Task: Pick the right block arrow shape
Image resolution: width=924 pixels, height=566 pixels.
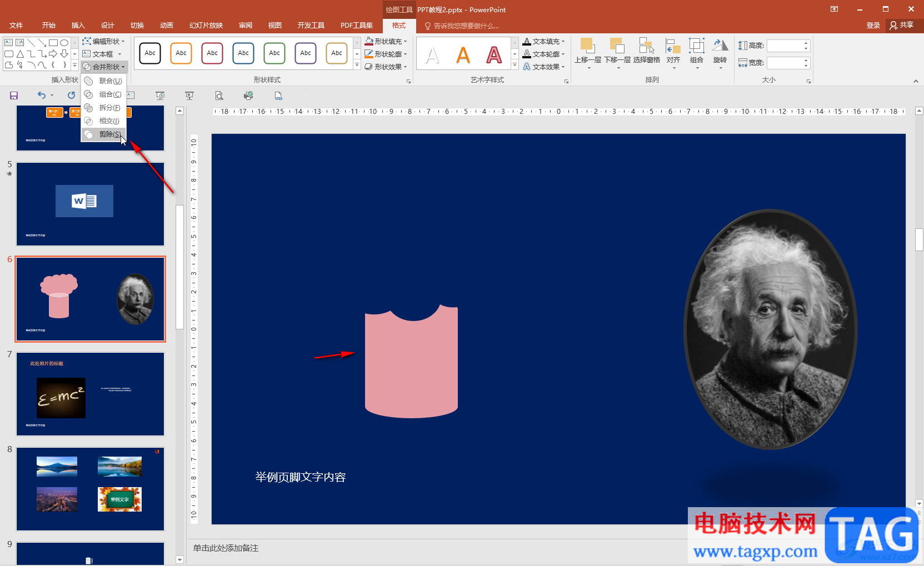Action: pos(53,54)
